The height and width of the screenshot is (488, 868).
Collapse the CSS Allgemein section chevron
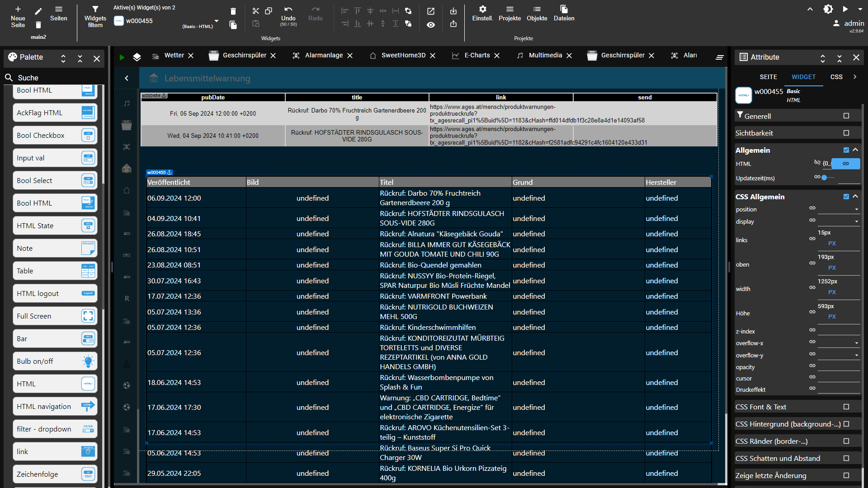[x=855, y=197]
